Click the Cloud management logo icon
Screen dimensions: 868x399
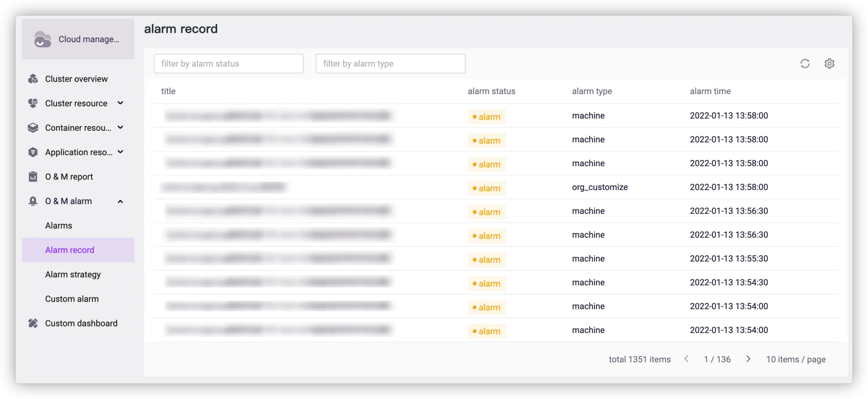tap(42, 39)
